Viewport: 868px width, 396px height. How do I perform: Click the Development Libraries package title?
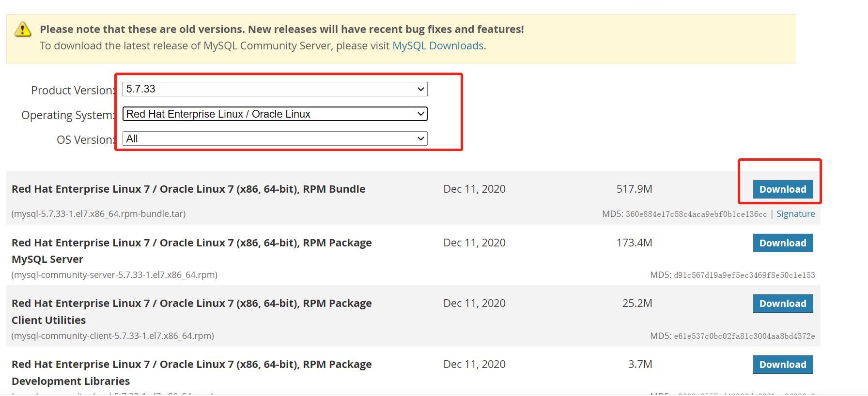point(191,373)
